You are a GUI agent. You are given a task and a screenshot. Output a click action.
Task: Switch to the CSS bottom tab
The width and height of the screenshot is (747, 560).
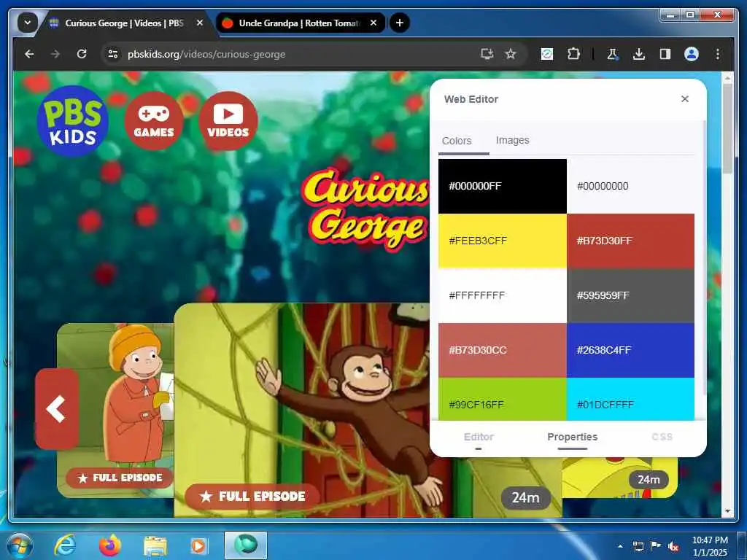pyautogui.click(x=662, y=437)
